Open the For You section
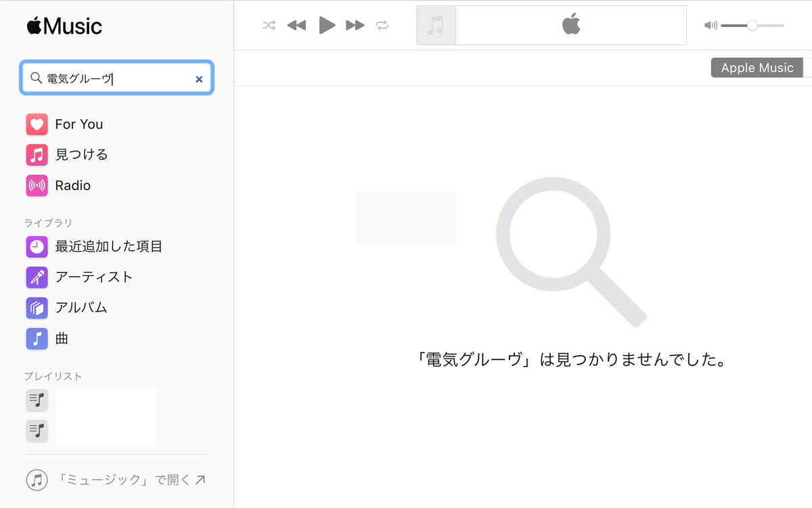Image resolution: width=812 pixels, height=508 pixels. 79,124
